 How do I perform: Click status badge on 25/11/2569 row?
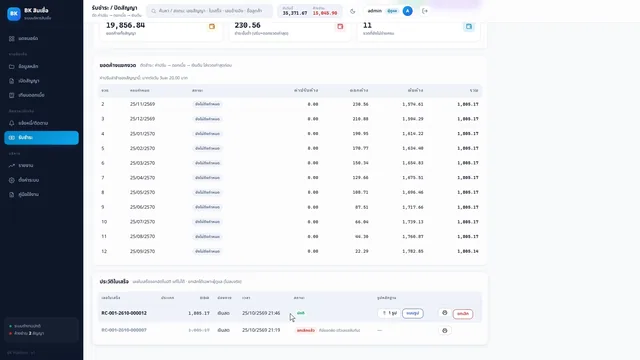(207, 104)
